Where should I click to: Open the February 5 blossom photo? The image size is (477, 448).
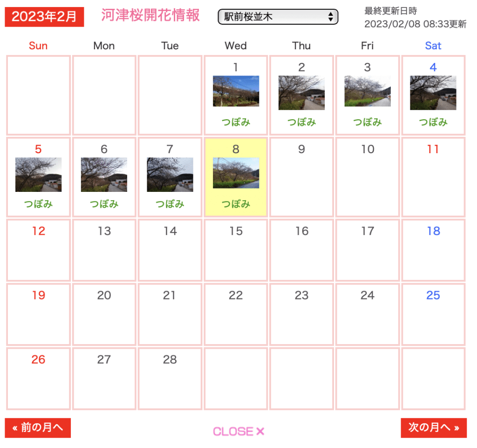click(x=38, y=175)
